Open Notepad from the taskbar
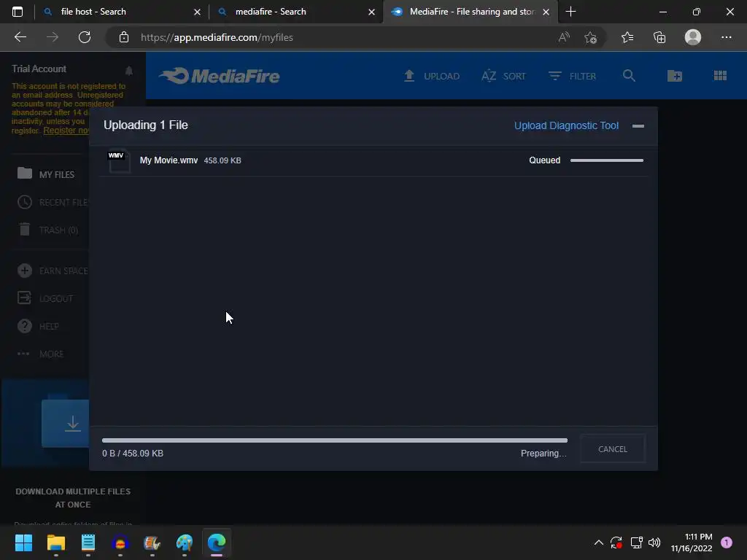This screenshot has height=560, width=747. 88,542
